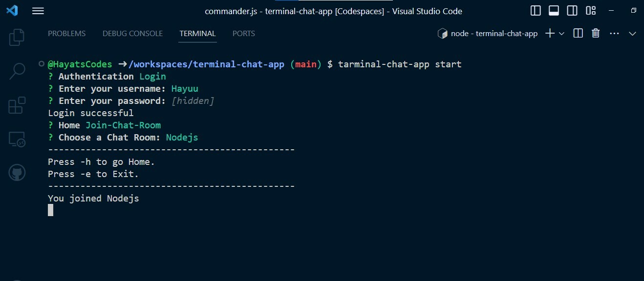This screenshot has height=281, width=644.
Task: Split the terminal using the split icon
Action: pos(578,33)
